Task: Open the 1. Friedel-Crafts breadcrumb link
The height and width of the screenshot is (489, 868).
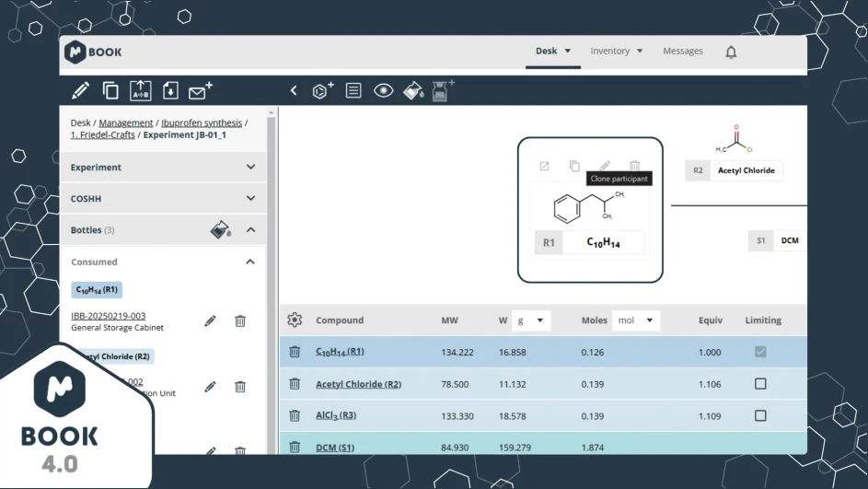Action: point(102,134)
